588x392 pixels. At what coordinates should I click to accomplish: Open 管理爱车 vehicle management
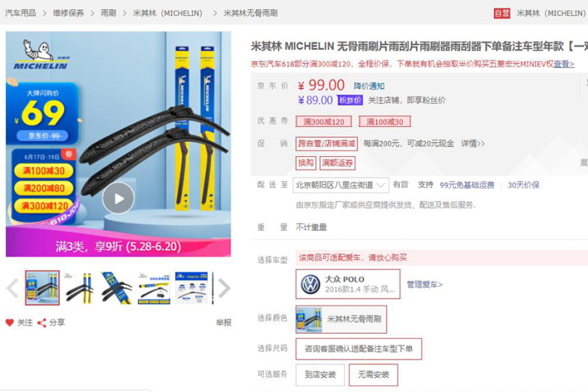click(x=425, y=284)
